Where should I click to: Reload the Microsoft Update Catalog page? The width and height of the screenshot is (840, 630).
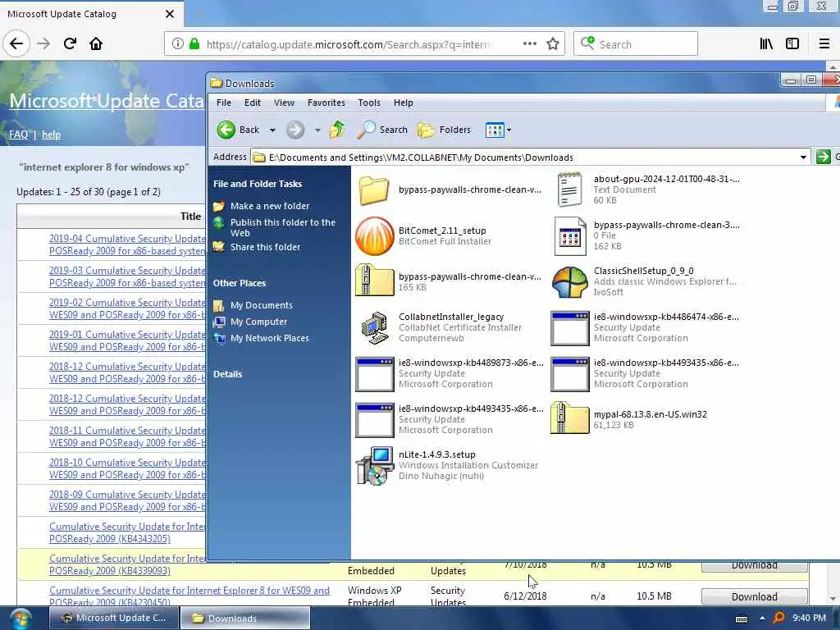[x=70, y=44]
